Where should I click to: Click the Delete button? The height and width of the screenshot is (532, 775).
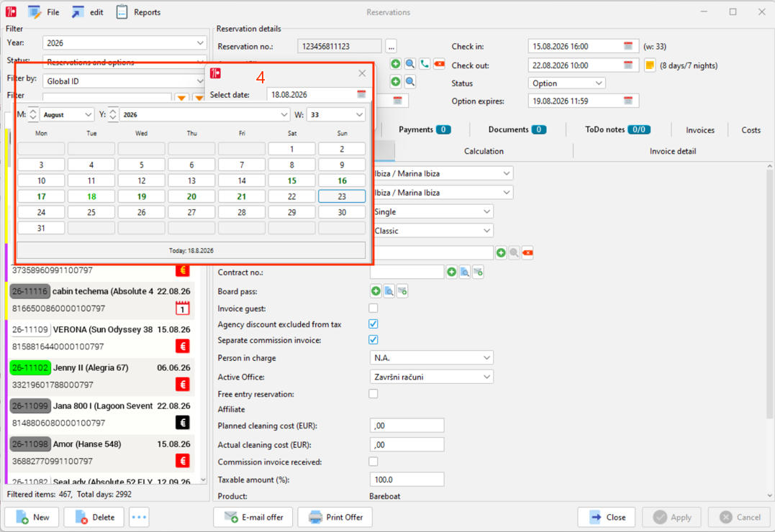(94, 517)
